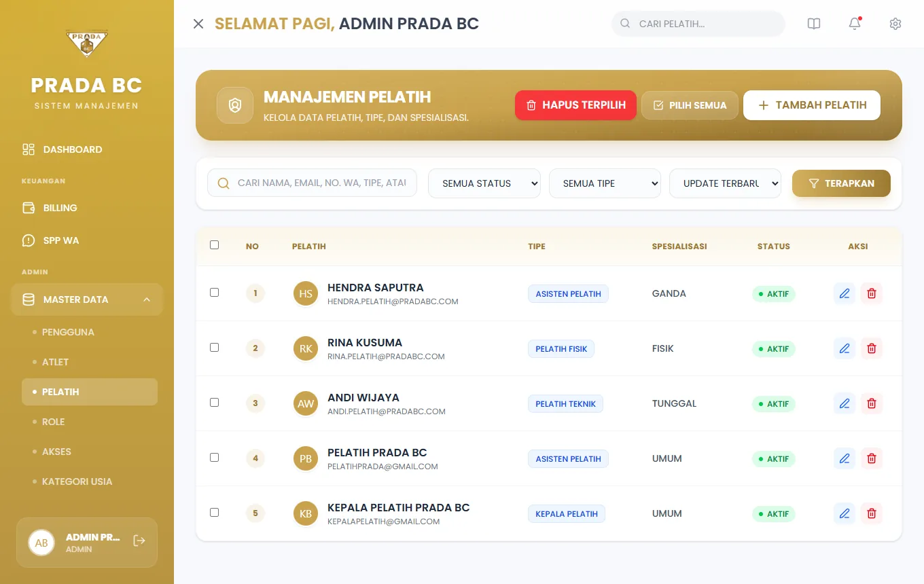Check the box for Pelatih Prada BC

215,458
